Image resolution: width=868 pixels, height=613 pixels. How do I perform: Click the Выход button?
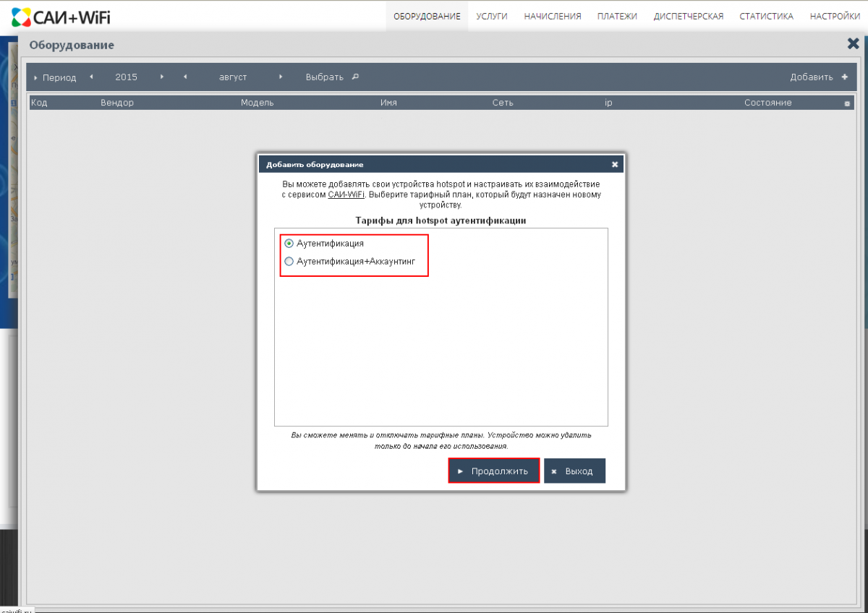(x=574, y=471)
